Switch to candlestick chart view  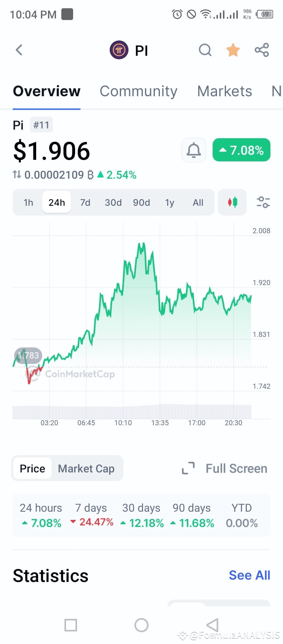pyautogui.click(x=232, y=202)
